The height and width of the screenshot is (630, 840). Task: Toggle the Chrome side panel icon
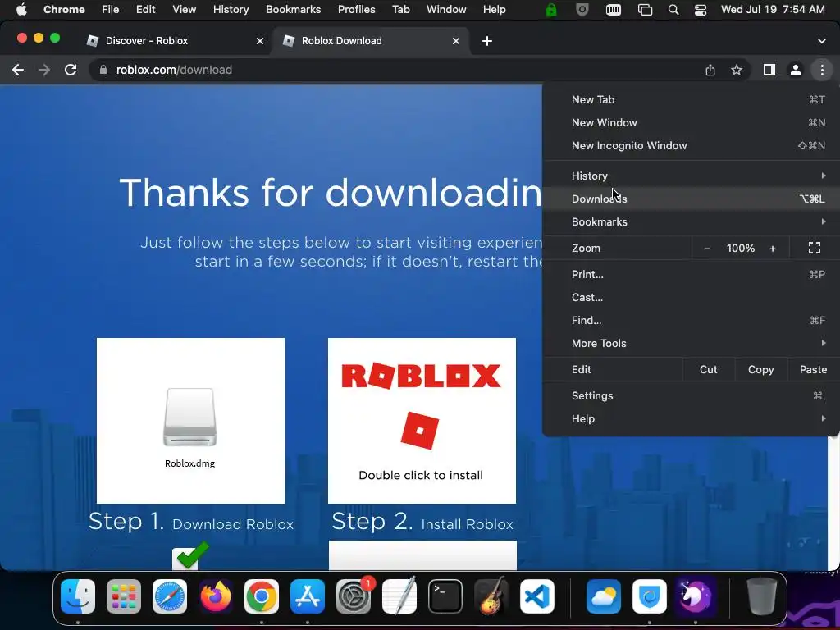pos(769,70)
